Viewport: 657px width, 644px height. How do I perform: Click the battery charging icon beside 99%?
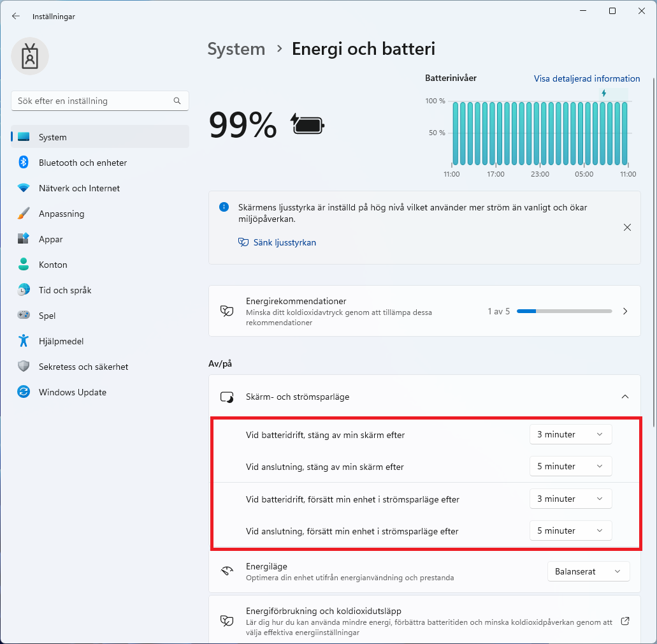(308, 124)
